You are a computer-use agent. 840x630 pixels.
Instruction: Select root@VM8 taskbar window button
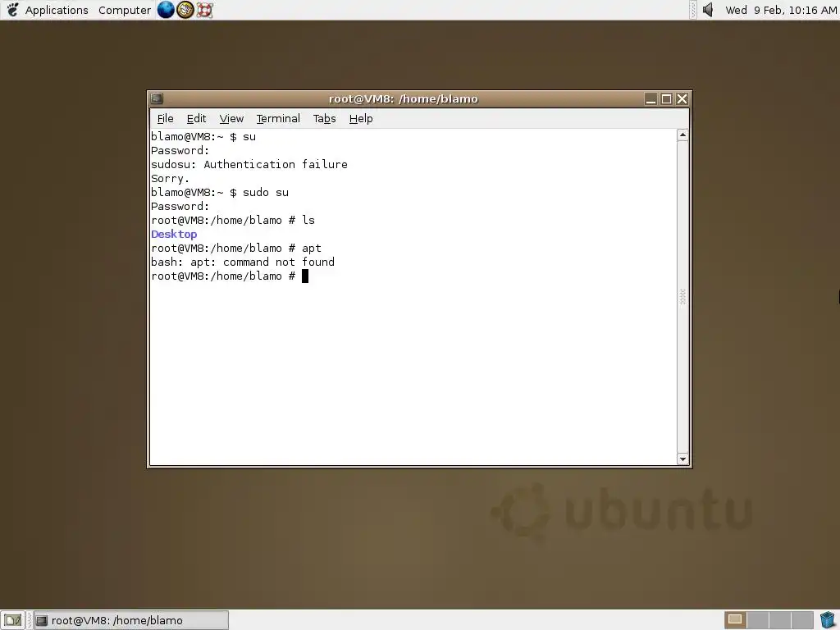tap(131, 620)
